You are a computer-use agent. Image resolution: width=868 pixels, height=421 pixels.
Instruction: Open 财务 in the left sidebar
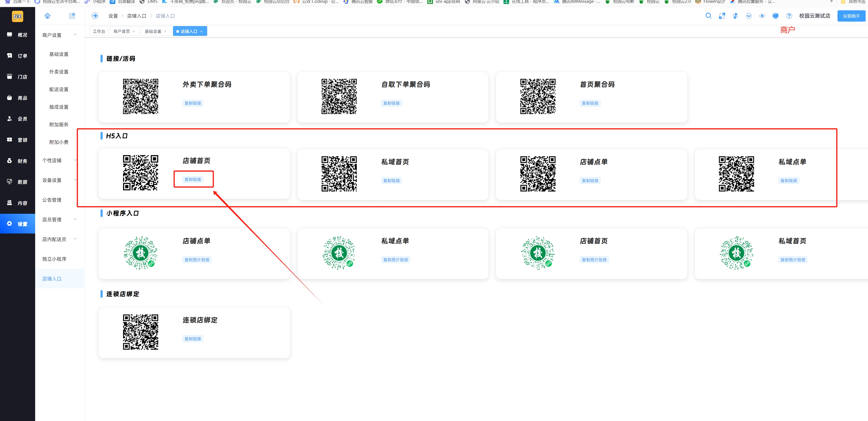tap(18, 161)
